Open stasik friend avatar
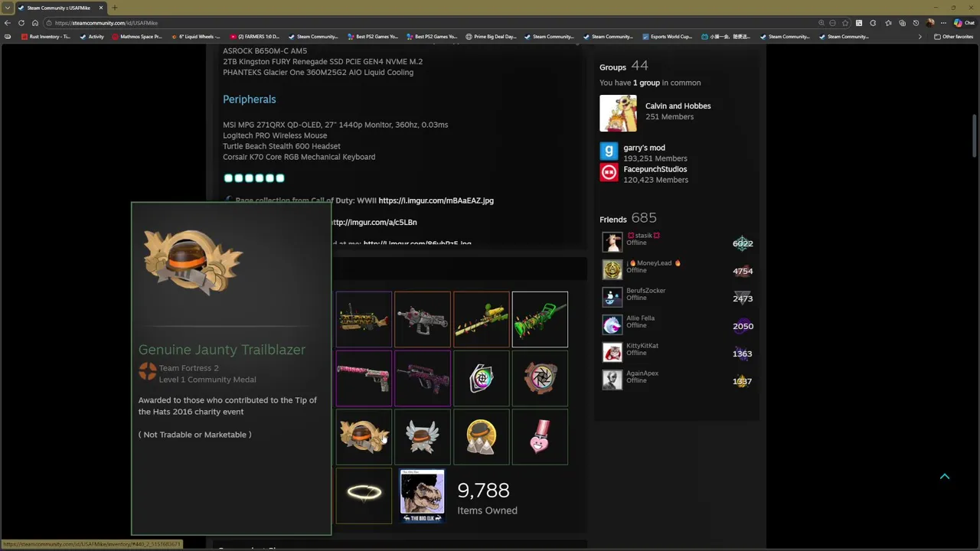The height and width of the screenshot is (551, 980). (x=612, y=243)
